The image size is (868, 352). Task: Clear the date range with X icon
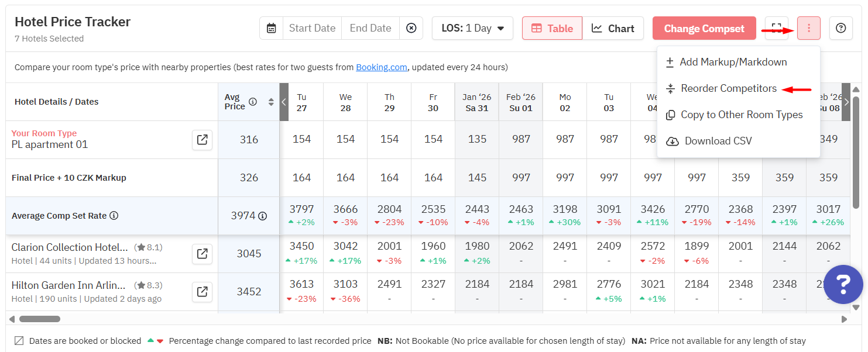(411, 28)
